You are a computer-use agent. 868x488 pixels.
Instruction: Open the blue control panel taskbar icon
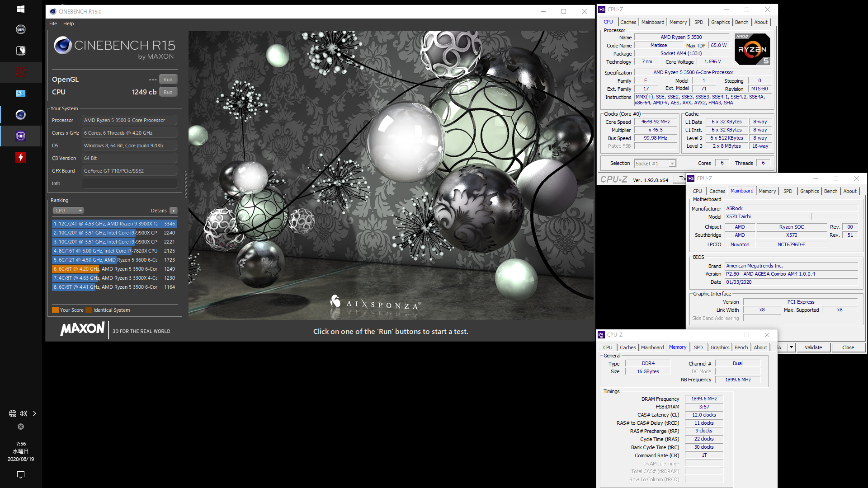click(x=21, y=94)
